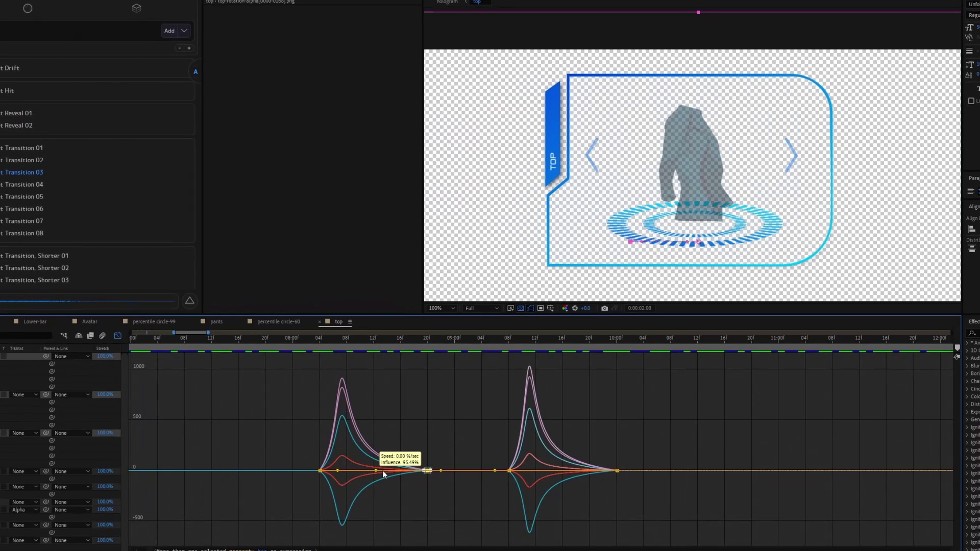Click the time navigator end handle
Image resolution: width=980 pixels, height=551 pixels.
[x=208, y=333]
